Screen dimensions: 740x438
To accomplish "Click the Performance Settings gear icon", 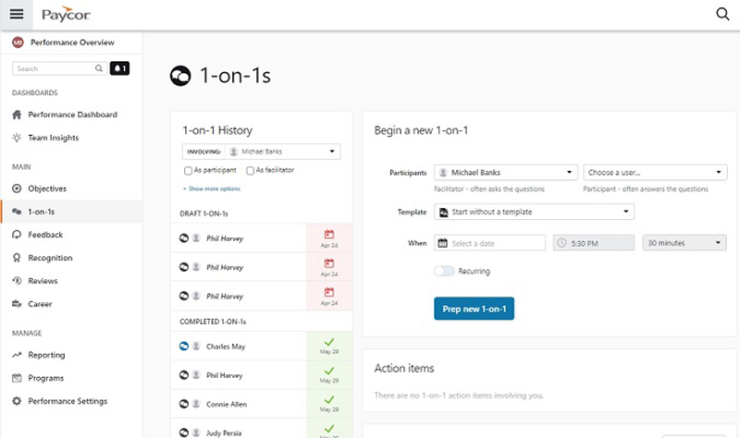I will point(17,401).
